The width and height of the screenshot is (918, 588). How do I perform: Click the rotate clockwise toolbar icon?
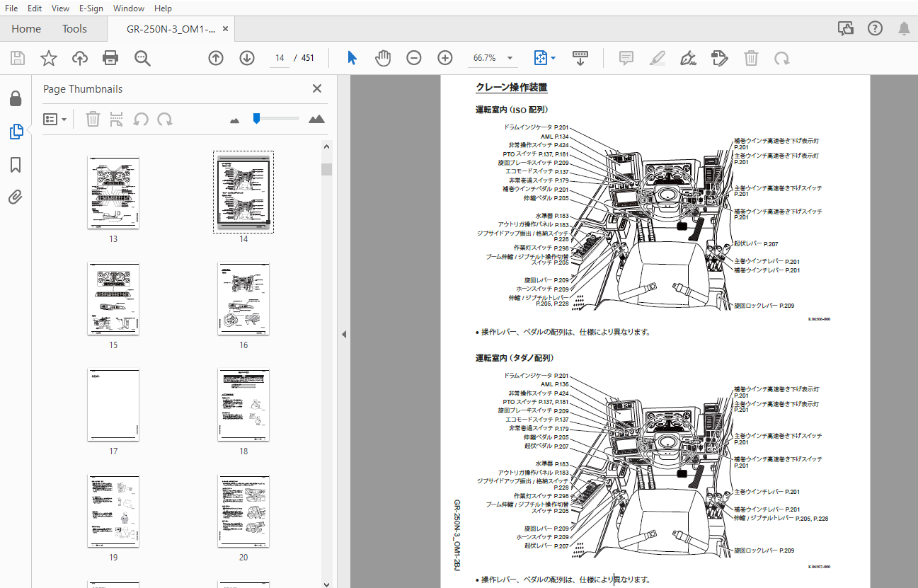[782, 58]
